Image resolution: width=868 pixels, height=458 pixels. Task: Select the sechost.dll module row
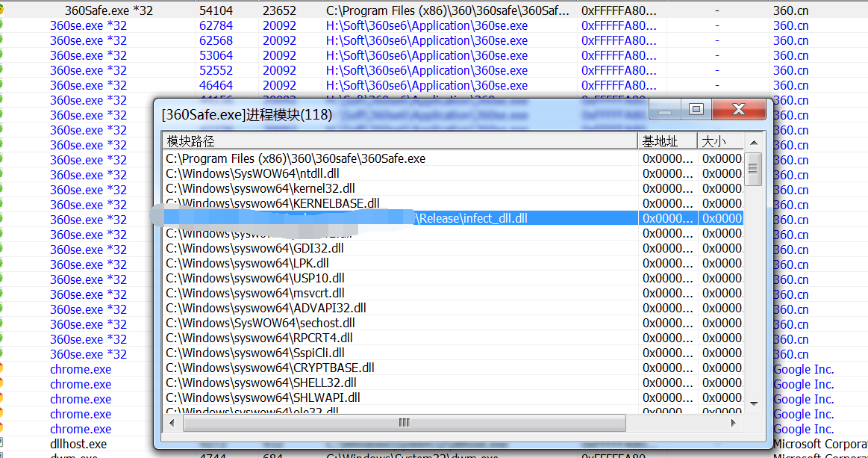click(x=453, y=324)
